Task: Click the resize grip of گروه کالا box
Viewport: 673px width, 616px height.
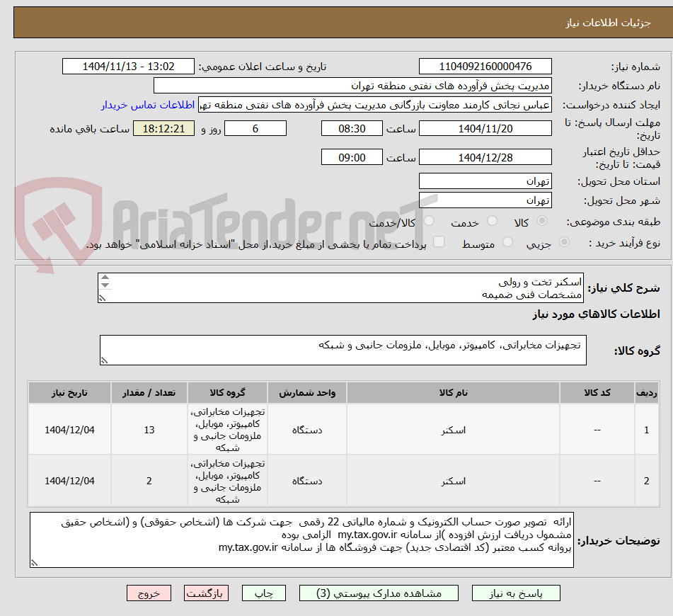Action: 104,360
